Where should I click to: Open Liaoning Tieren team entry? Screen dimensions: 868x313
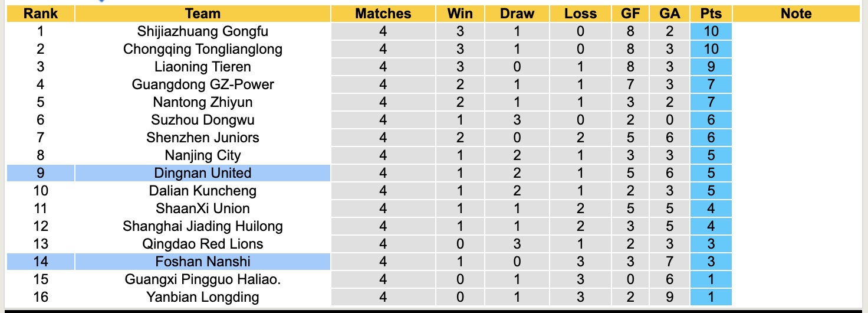tap(202, 67)
